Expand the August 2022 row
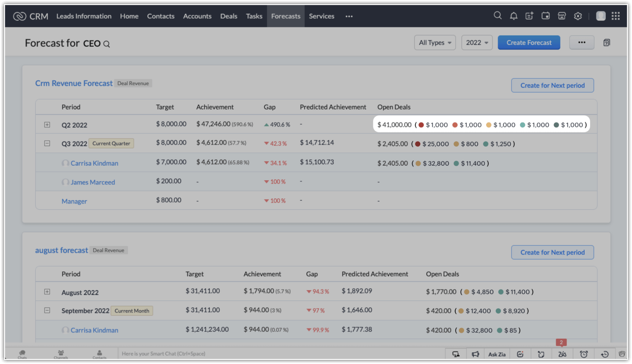The height and width of the screenshot is (364, 632). (47, 292)
